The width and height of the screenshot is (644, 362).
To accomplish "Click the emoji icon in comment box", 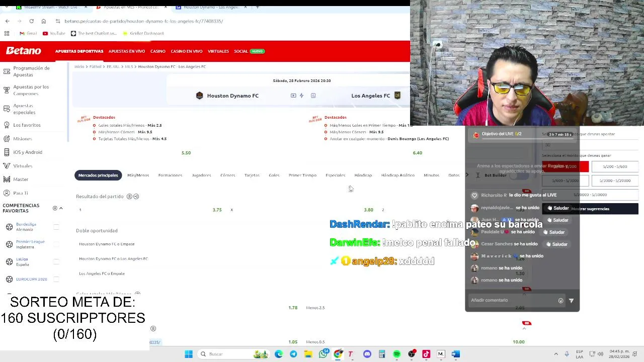I will [x=560, y=301].
